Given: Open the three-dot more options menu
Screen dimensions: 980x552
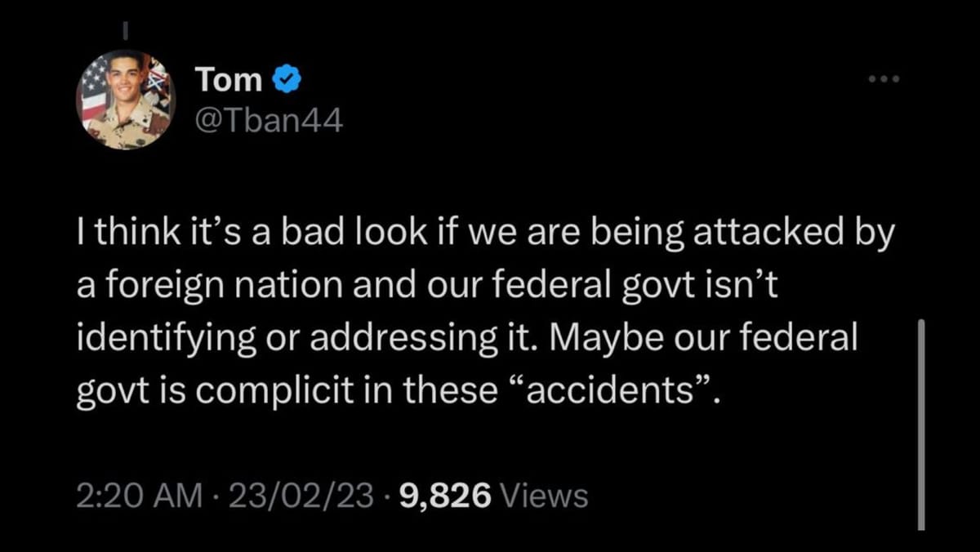Looking at the screenshot, I should click(884, 80).
